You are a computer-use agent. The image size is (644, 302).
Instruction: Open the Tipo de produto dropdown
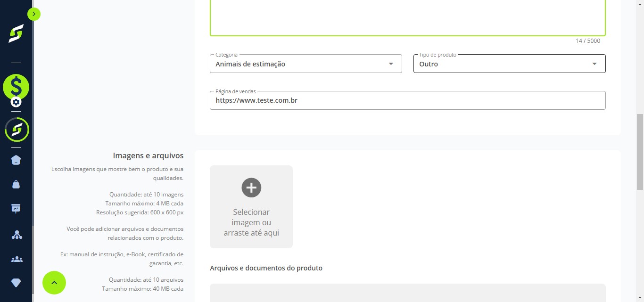click(x=510, y=64)
